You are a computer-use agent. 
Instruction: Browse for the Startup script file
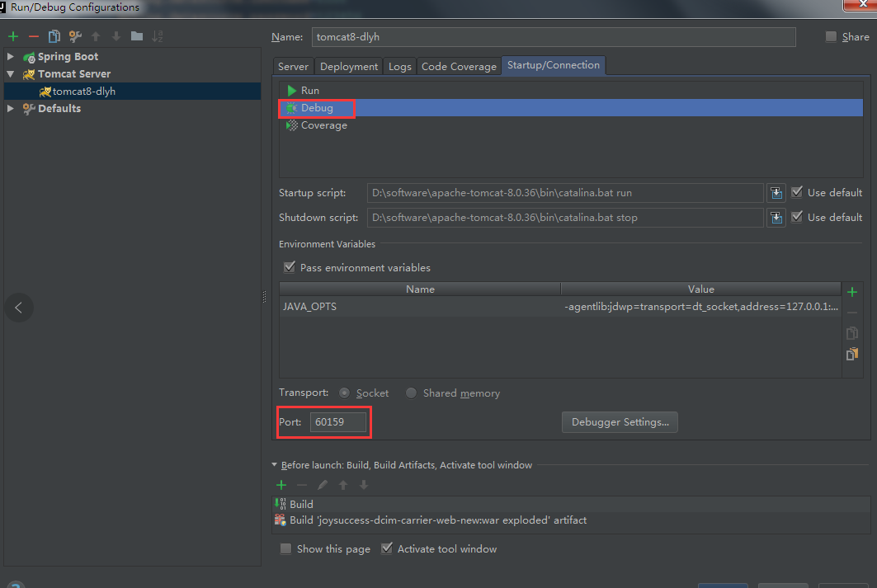[776, 193]
